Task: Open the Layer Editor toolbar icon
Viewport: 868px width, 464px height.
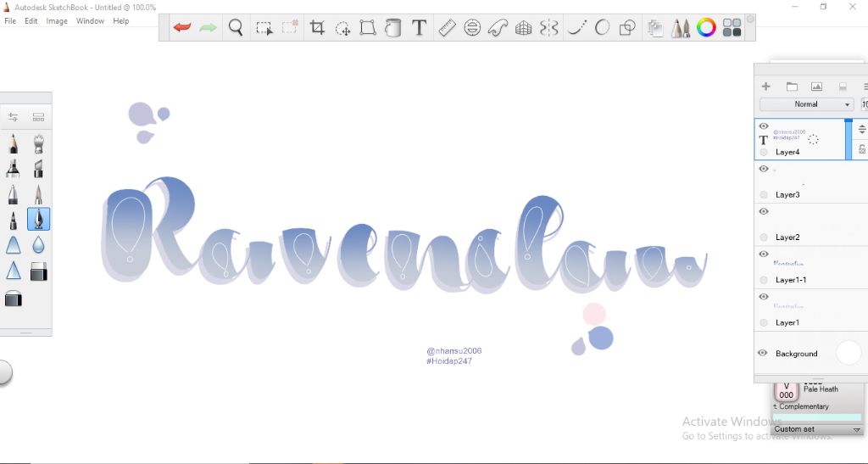Action: 655,28
